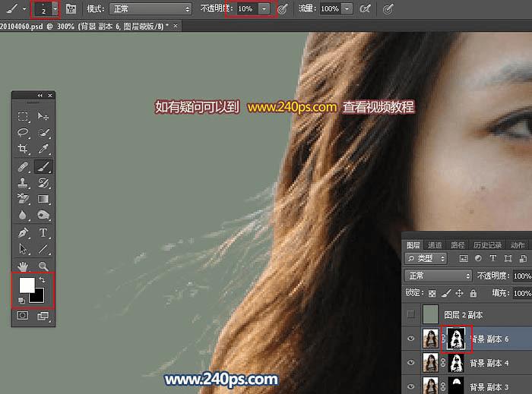The width and height of the screenshot is (532, 394).
Task: Select the Line tool
Action: tap(43, 249)
